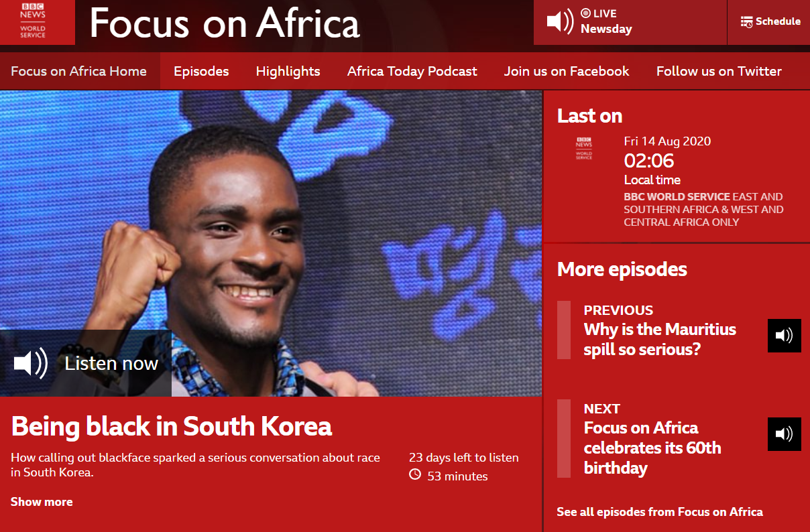Open the Schedule icon button
Viewport: 810px width, 532px height.
point(746,21)
